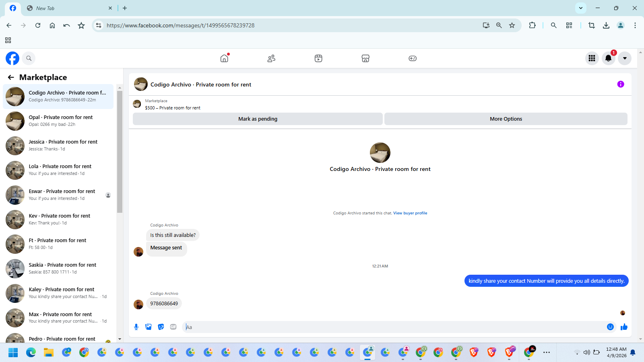Click the Facebook logo
Screen dimensions: 644x362
pos(12,58)
